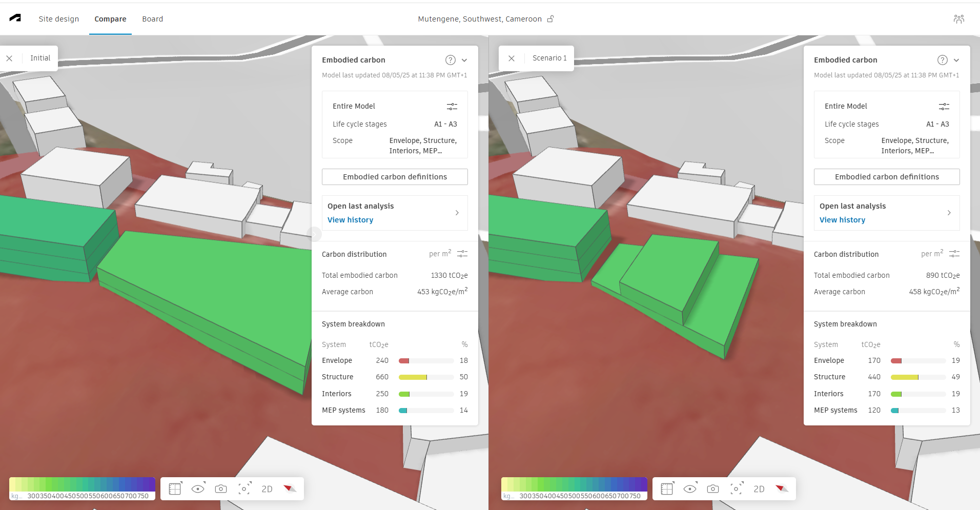This screenshot has width=980, height=510.
Task: Toggle 2D view in the Scenario 1 pane
Action: [x=759, y=489]
